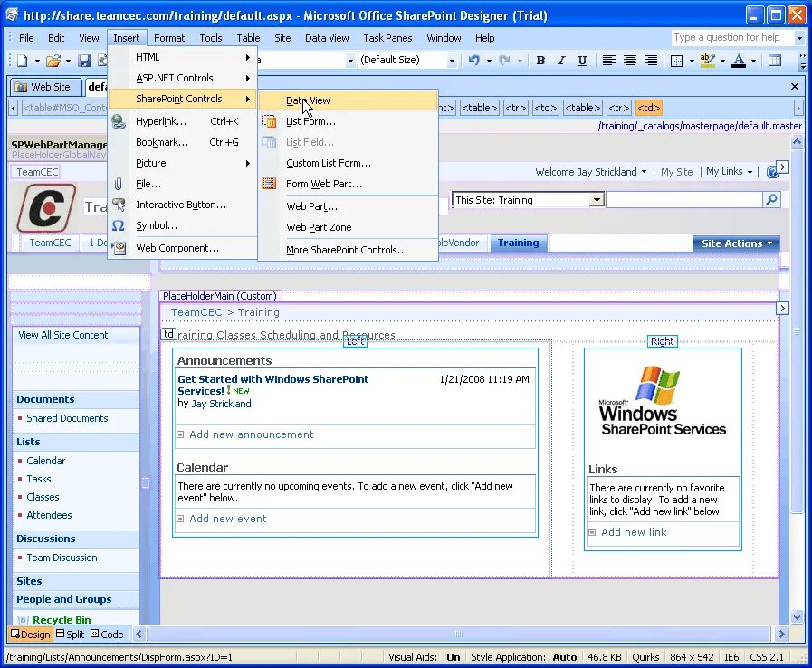Image resolution: width=812 pixels, height=668 pixels.
Task: Click the Insert Table toolbar icon
Action: [775, 60]
